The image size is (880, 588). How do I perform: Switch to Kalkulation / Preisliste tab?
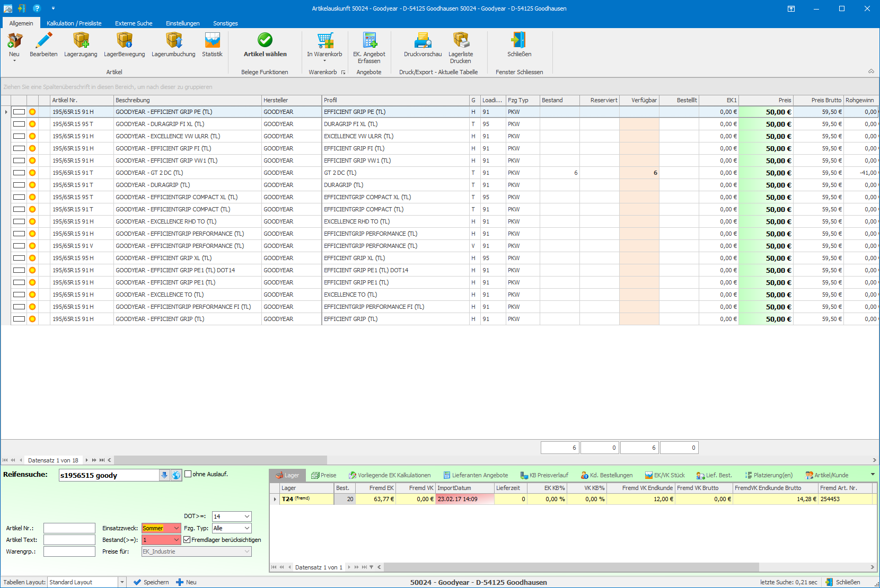tap(74, 23)
